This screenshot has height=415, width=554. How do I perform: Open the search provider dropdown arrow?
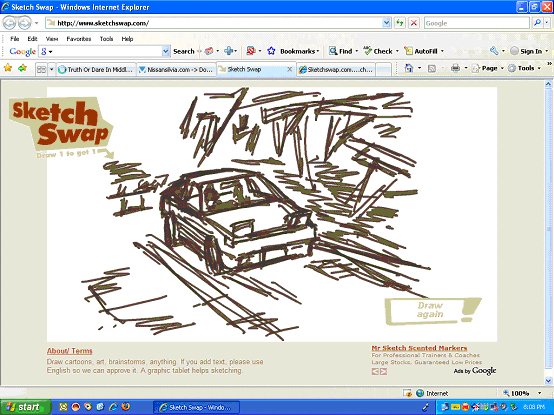(546, 23)
